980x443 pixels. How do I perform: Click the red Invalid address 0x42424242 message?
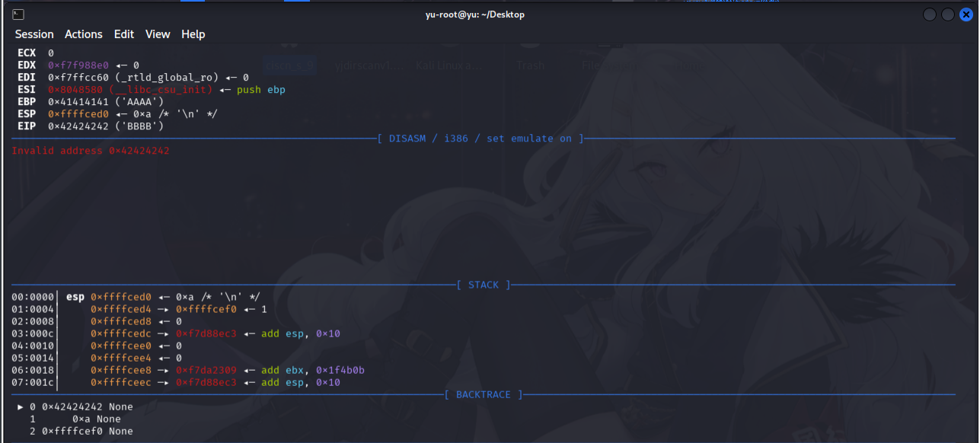91,151
